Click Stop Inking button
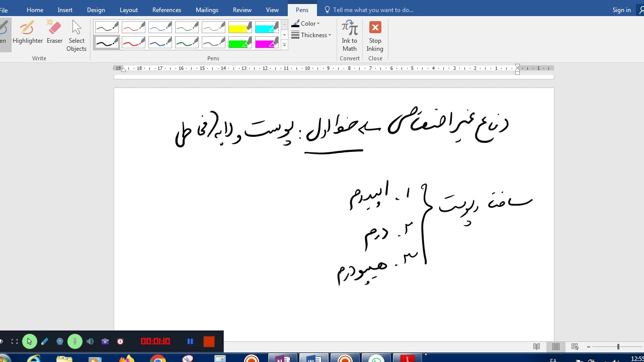644x362 pixels. 375,35
